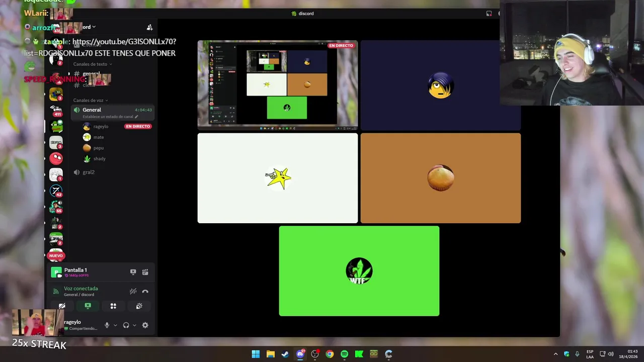The width and height of the screenshot is (644, 362).
Task: Mute the microphone
Action: pos(107,325)
